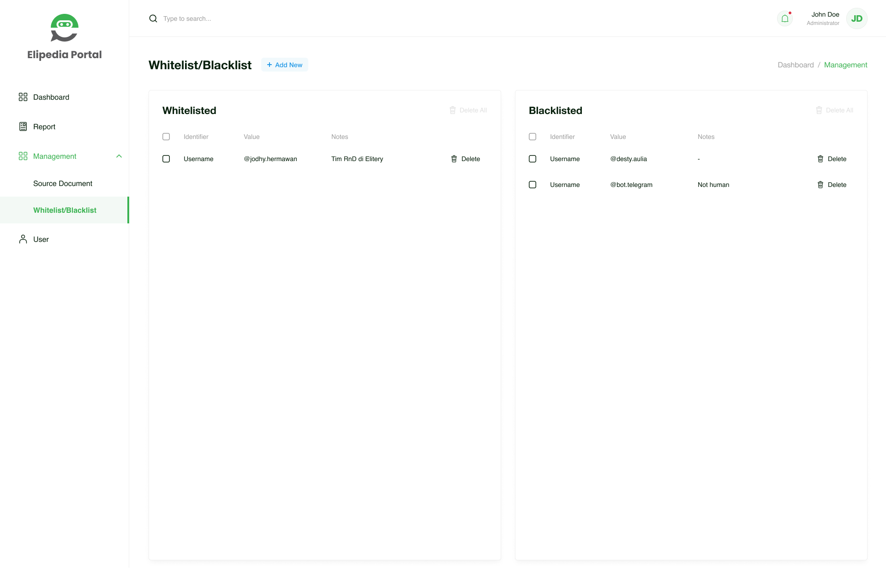Toggle the Whitelisted select-all checkbox

pos(166,137)
